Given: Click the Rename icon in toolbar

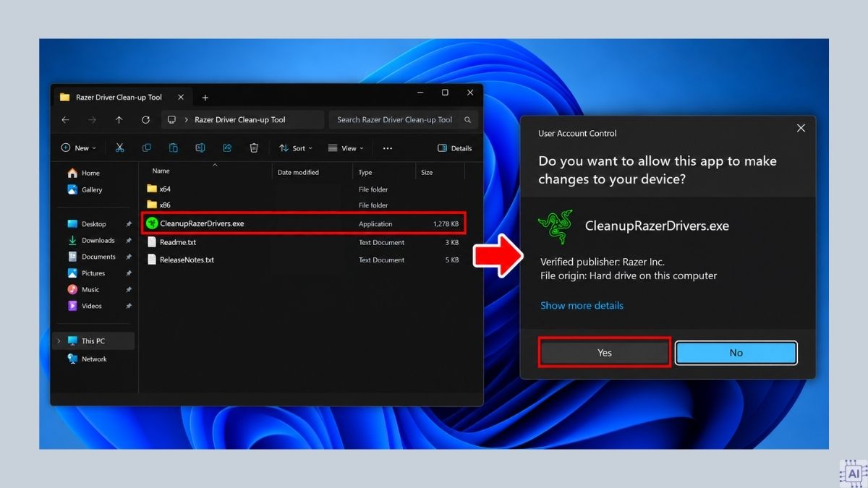Looking at the screenshot, I should coord(200,148).
